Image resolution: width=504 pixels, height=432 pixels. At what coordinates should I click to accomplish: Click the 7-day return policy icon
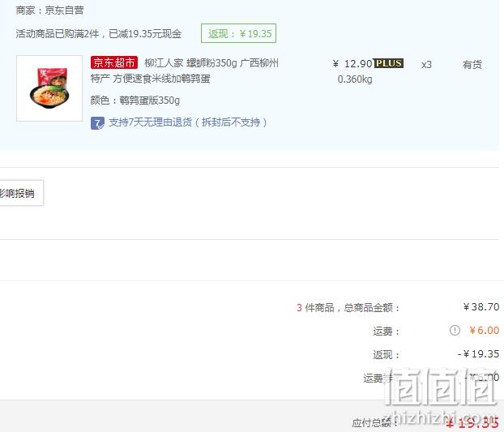pyautogui.click(x=97, y=123)
